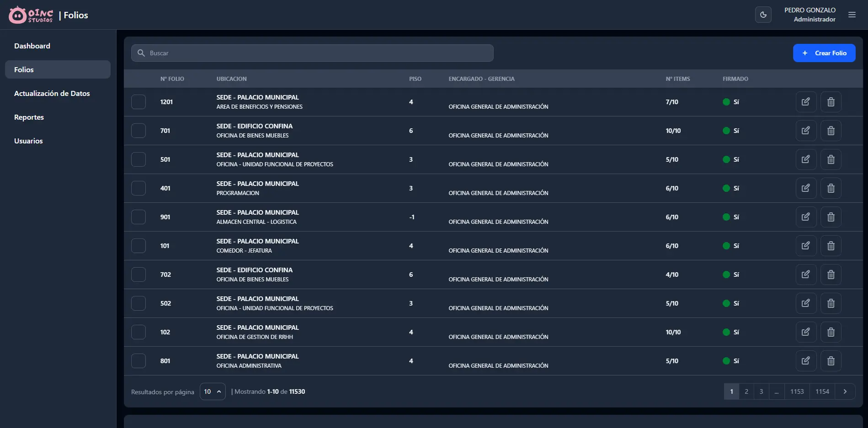Delete folio 701 using trash icon
This screenshot has width=868, height=428.
coord(831,131)
